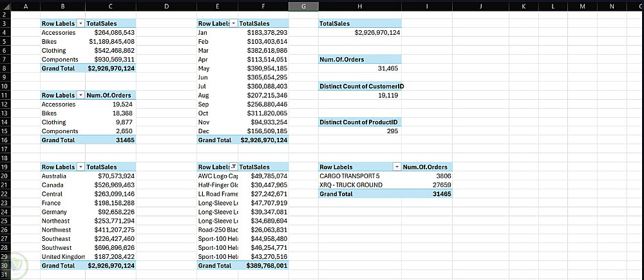
Task: Open Row Labels dropdown of monthly sales table
Action: click(233, 23)
